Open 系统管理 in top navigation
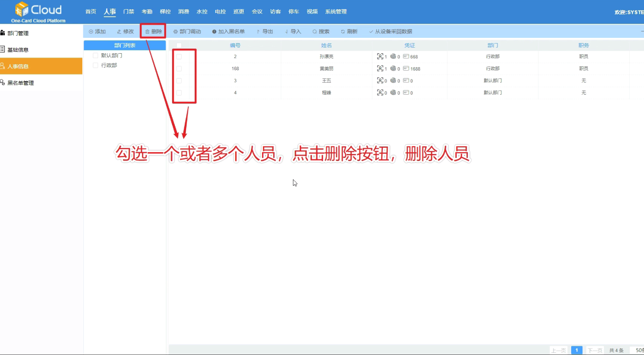 [x=336, y=12]
